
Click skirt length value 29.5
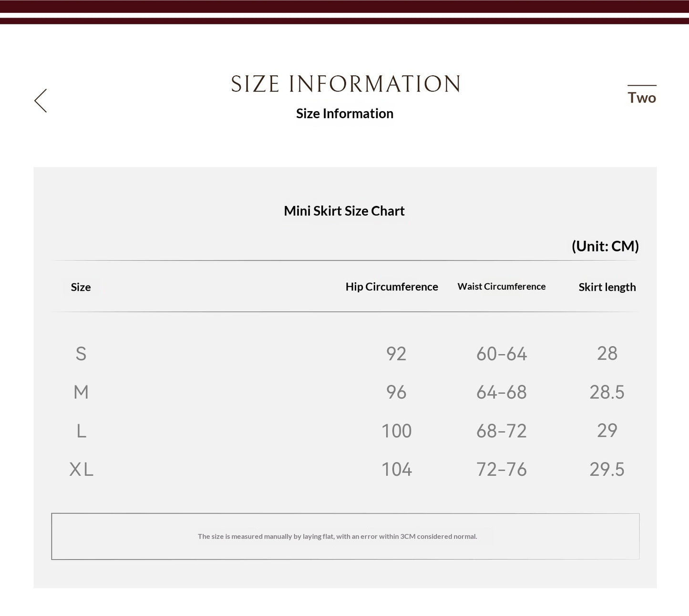click(x=607, y=470)
